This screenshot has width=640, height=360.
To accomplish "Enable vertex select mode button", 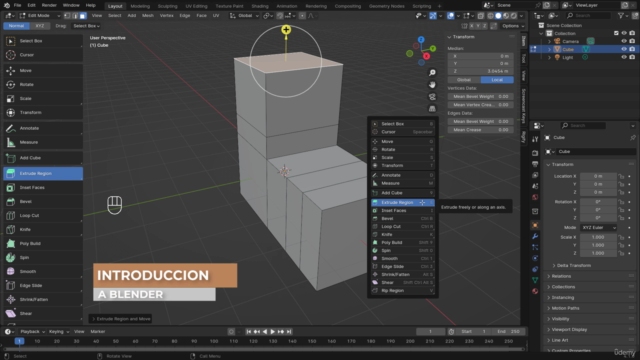I will [x=67, y=16].
